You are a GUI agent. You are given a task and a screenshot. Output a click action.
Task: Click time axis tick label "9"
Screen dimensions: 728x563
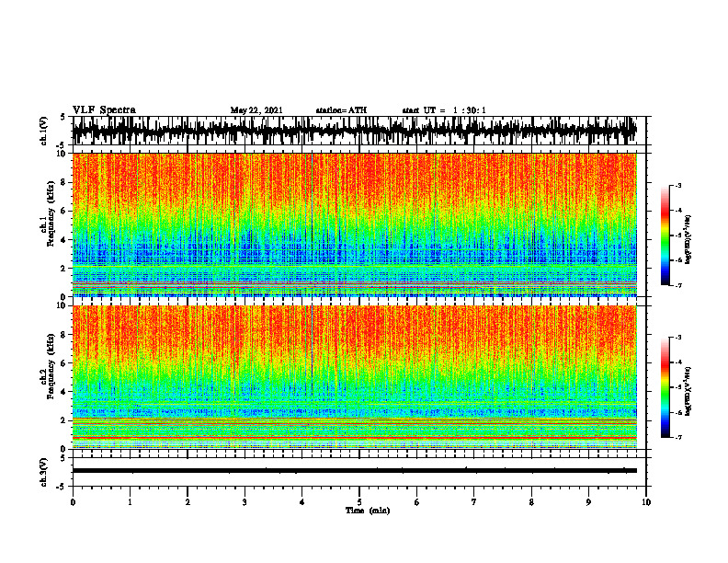pyautogui.click(x=588, y=502)
